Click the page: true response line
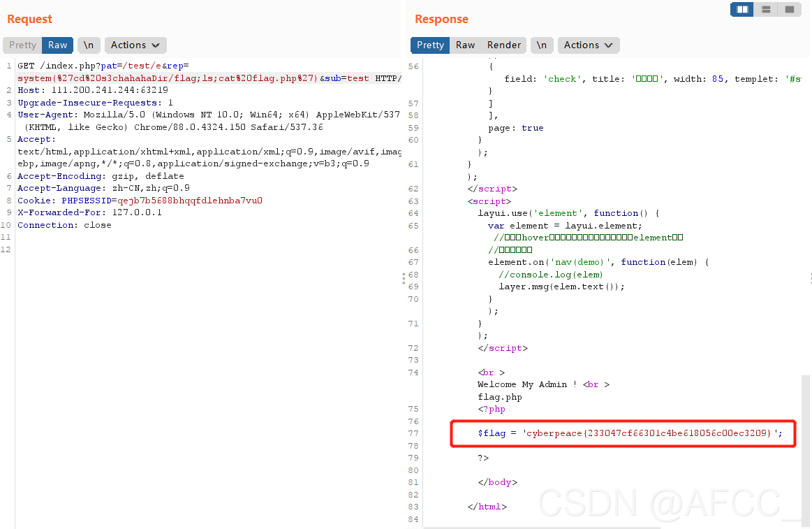This screenshot has height=529, width=812. point(516,128)
